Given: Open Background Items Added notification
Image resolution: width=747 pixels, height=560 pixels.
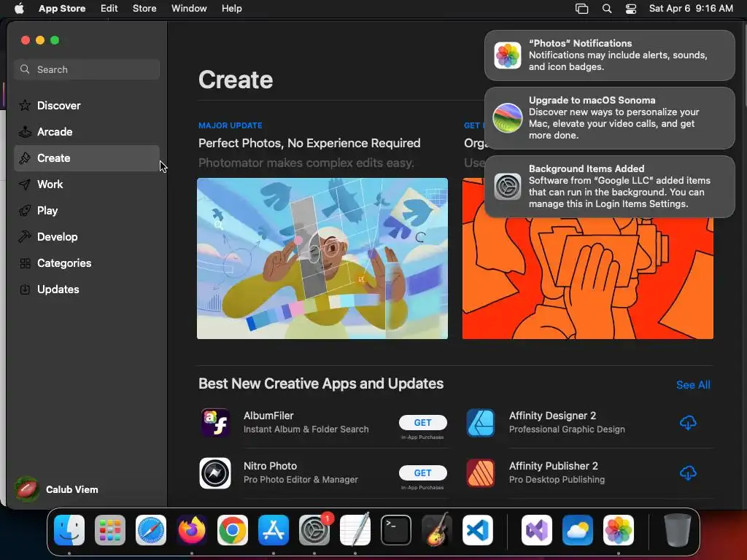Looking at the screenshot, I should [610, 187].
